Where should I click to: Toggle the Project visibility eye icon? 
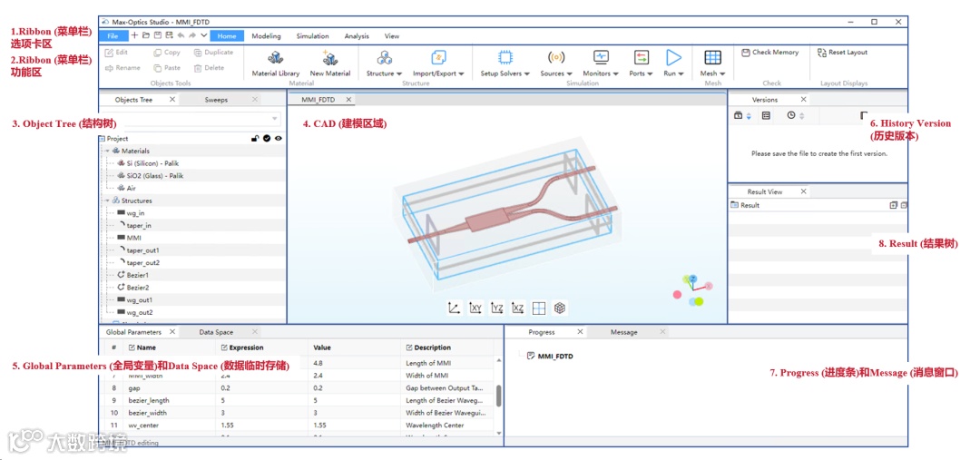tap(279, 139)
